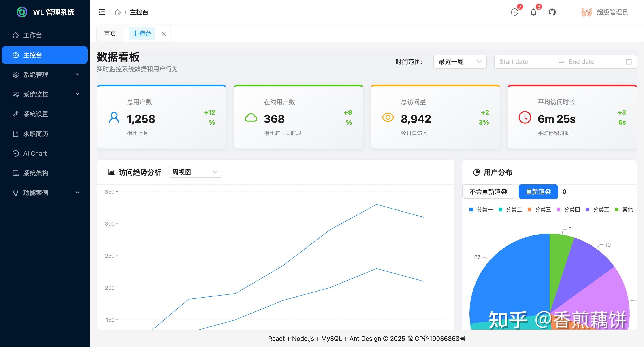This screenshot has width=644, height=347.
Task: Open 求职简历 from the sidebar
Action: (36, 134)
